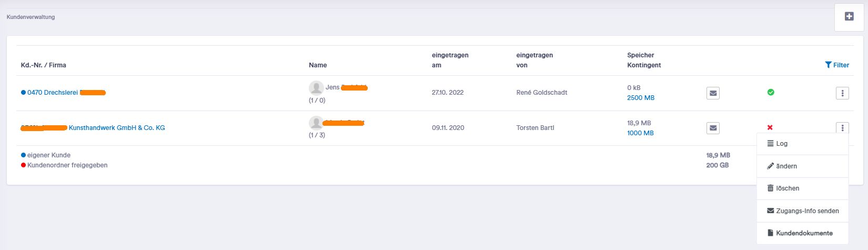Image resolution: width=868 pixels, height=250 pixels.
Task: Click envelope icon in Kunsthandwerk row
Action: click(713, 128)
